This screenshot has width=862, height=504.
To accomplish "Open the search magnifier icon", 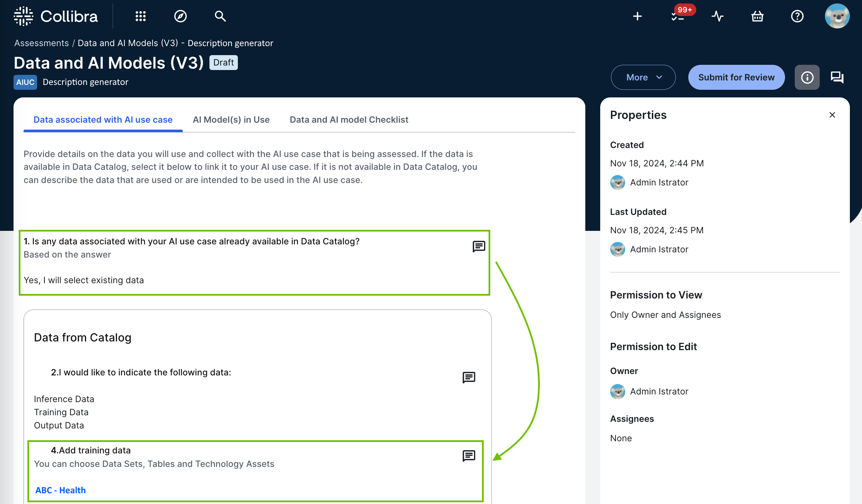I will [220, 16].
